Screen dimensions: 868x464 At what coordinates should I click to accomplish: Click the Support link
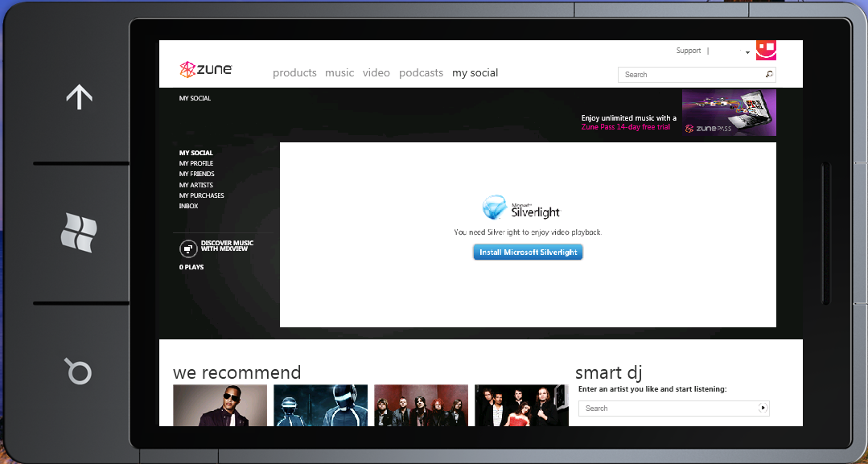click(689, 51)
